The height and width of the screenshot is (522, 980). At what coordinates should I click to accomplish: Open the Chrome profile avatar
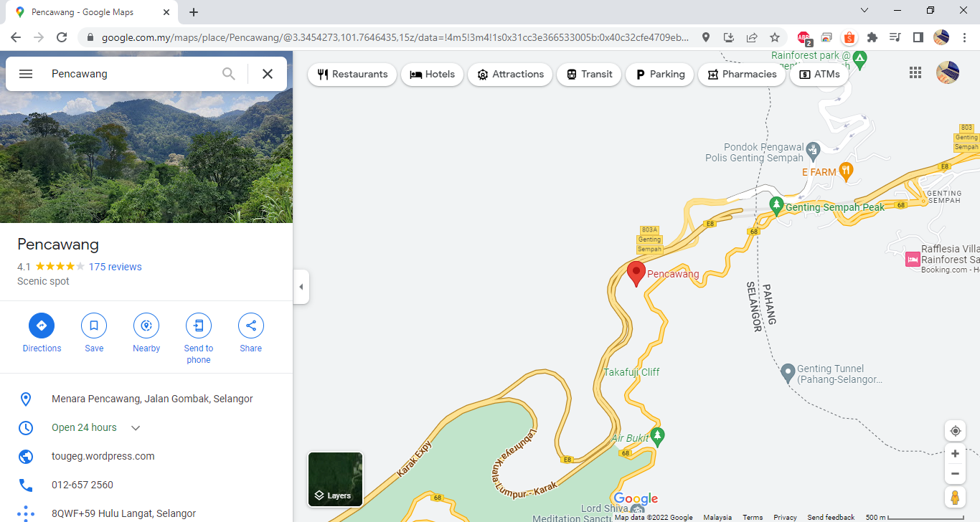941,37
